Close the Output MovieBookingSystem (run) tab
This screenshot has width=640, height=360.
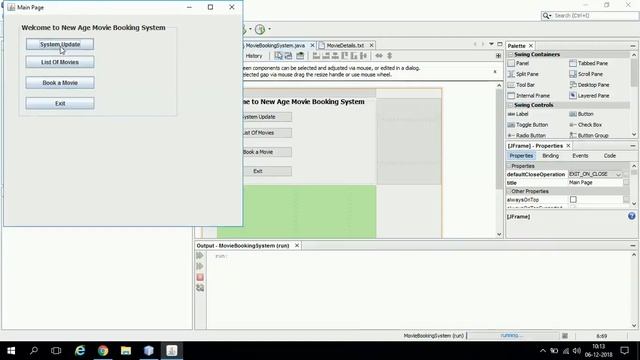click(x=297, y=245)
